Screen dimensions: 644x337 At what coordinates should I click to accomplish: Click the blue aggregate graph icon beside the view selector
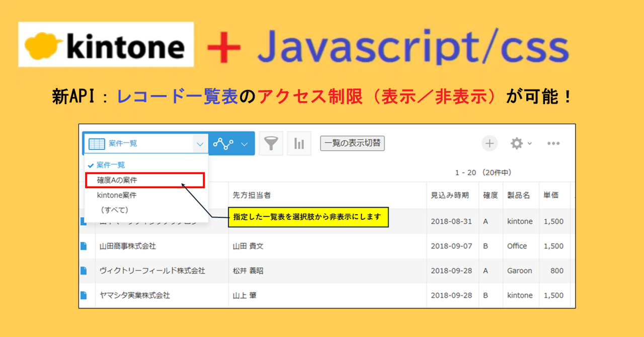point(223,143)
